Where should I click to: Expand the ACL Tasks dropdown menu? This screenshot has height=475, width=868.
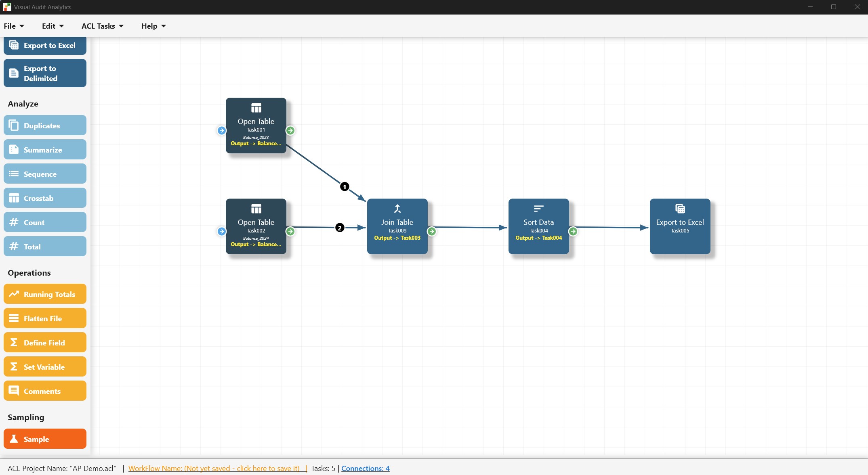pyautogui.click(x=102, y=26)
